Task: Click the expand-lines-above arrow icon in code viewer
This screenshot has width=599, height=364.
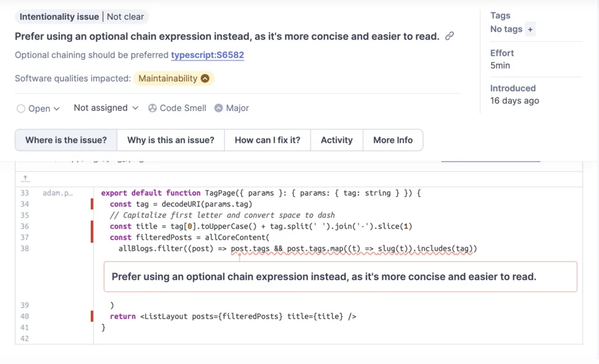Action: [25, 178]
